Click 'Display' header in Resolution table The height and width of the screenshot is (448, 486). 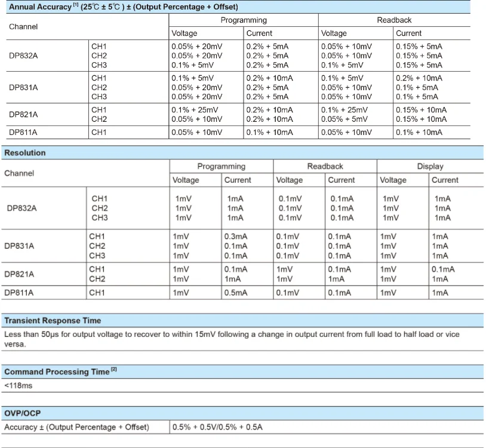click(x=430, y=167)
